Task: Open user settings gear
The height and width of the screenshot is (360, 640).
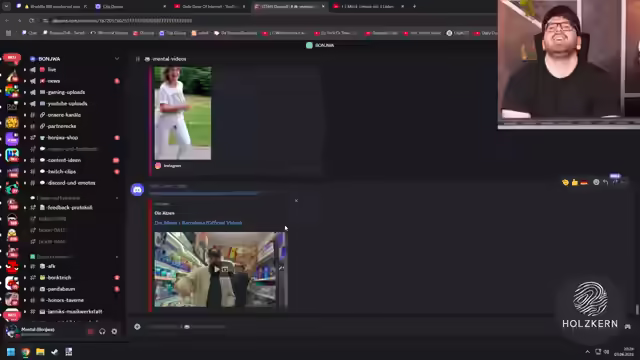Action: pyautogui.click(x=114, y=332)
